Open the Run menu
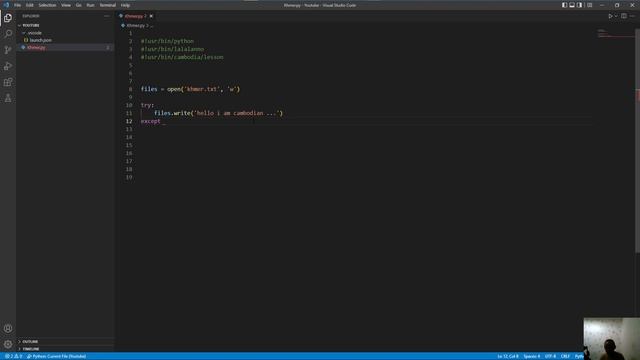Screen dimensions: 640x360 click(x=90, y=5)
